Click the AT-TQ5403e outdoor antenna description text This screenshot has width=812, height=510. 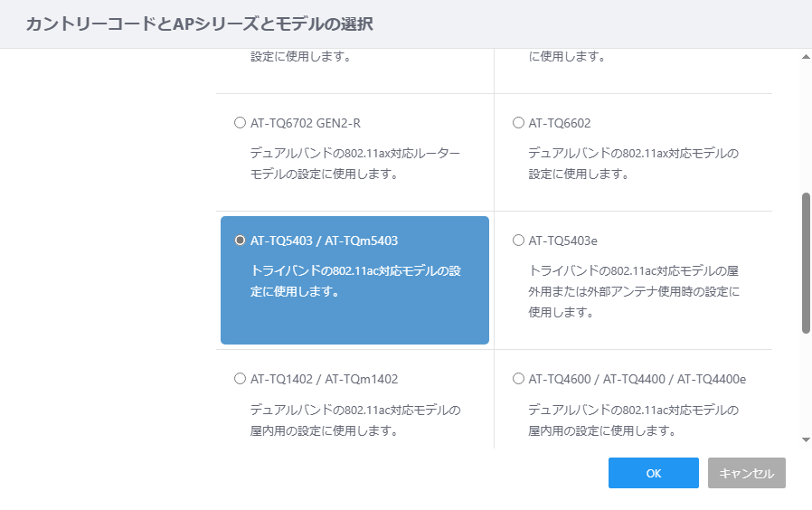634,291
